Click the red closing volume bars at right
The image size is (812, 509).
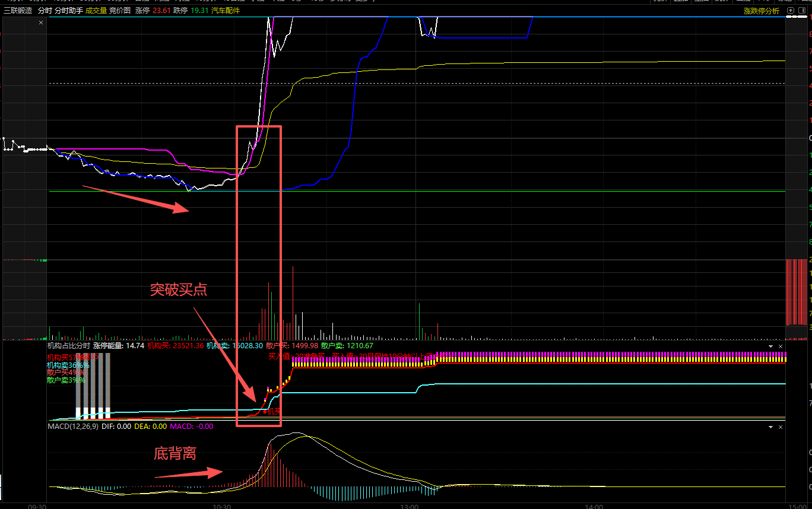(796, 292)
